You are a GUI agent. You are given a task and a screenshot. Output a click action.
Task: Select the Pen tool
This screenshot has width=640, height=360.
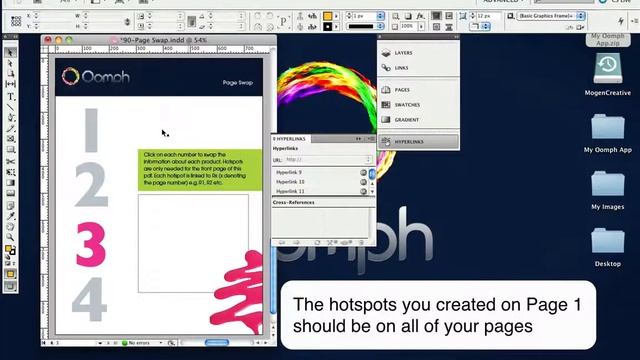coord(10,118)
